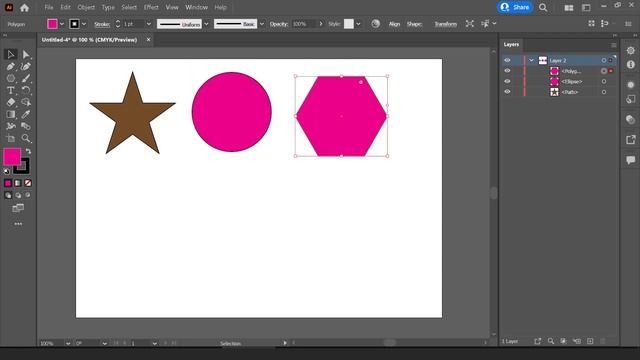Select the Pen tool
The image size is (640, 360).
tap(11, 66)
